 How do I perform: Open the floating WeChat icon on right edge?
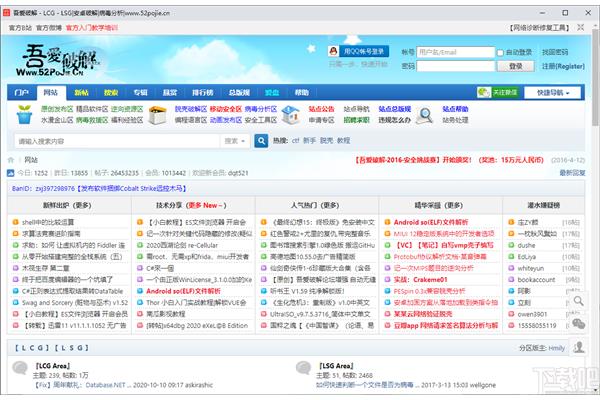click(x=579, y=324)
